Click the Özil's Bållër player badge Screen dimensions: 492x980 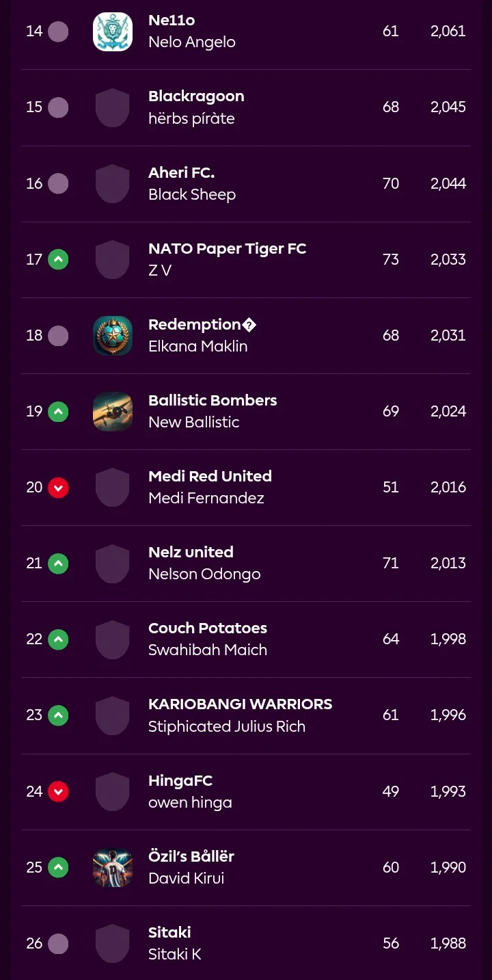point(113,868)
